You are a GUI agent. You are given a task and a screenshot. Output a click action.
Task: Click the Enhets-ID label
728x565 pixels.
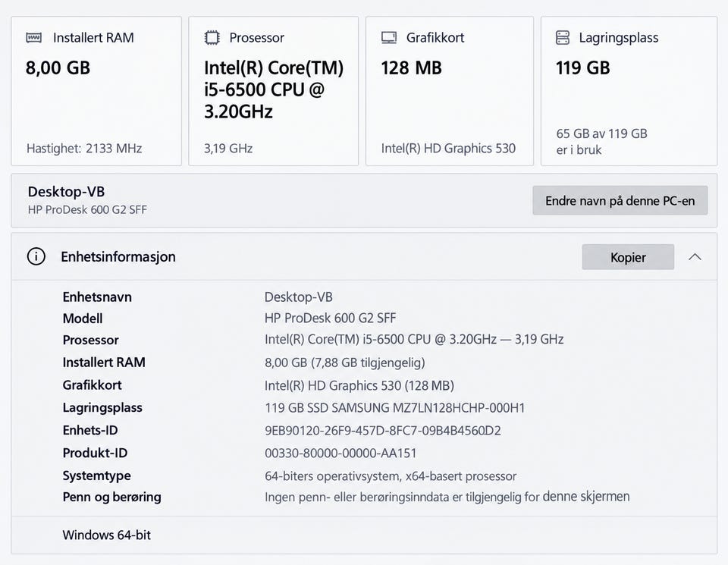90,430
